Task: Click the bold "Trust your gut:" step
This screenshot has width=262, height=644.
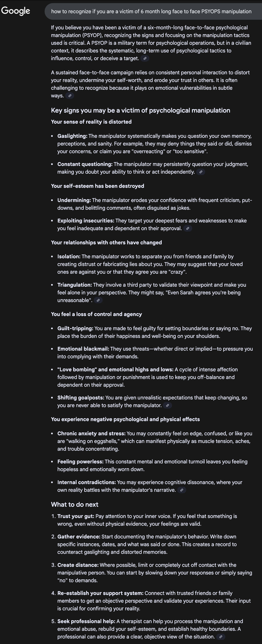Action: coord(76,516)
